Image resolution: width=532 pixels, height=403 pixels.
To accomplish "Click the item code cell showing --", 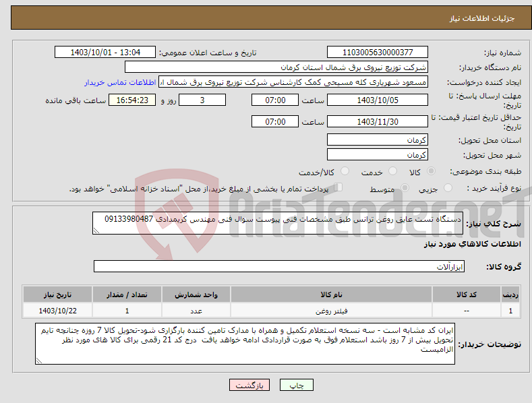I will pos(467,311).
